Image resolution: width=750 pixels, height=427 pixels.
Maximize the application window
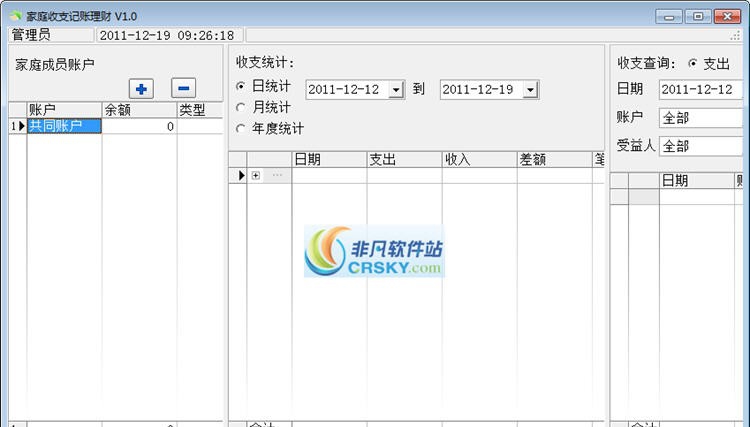(x=698, y=17)
